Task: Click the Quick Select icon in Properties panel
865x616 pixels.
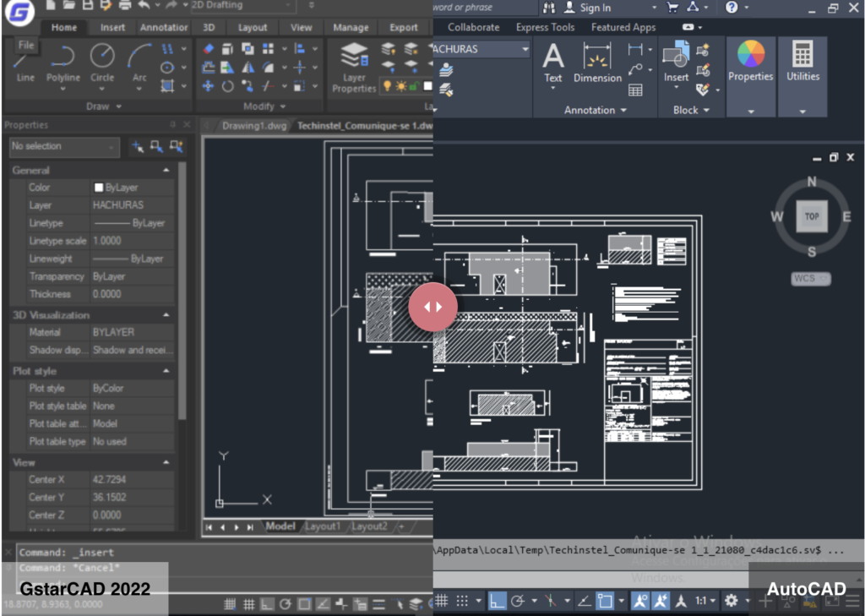Action: [176, 146]
